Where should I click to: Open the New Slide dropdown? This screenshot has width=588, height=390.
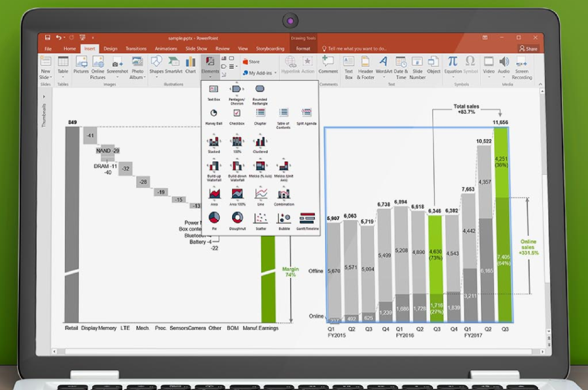pyautogui.click(x=46, y=77)
